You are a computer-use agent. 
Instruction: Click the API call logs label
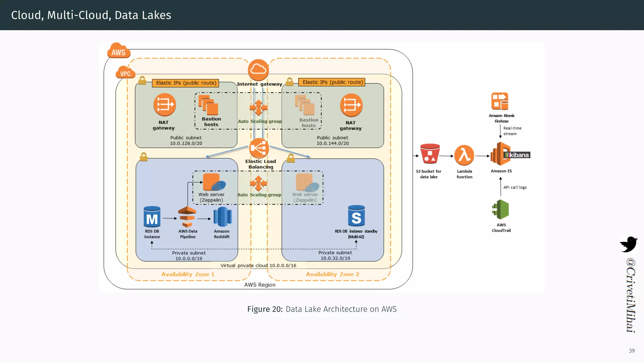pyautogui.click(x=515, y=187)
